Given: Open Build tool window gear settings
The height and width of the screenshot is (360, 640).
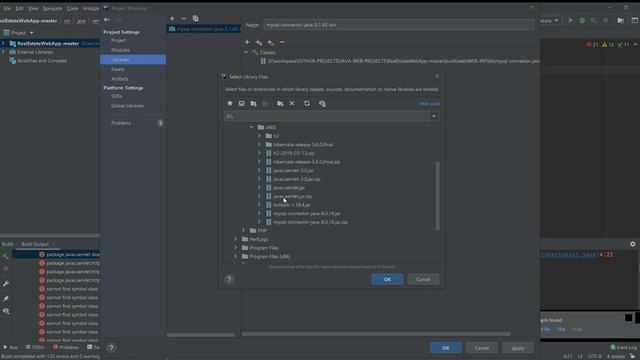Looking at the screenshot, I should pyautogui.click(x=633, y=244).
